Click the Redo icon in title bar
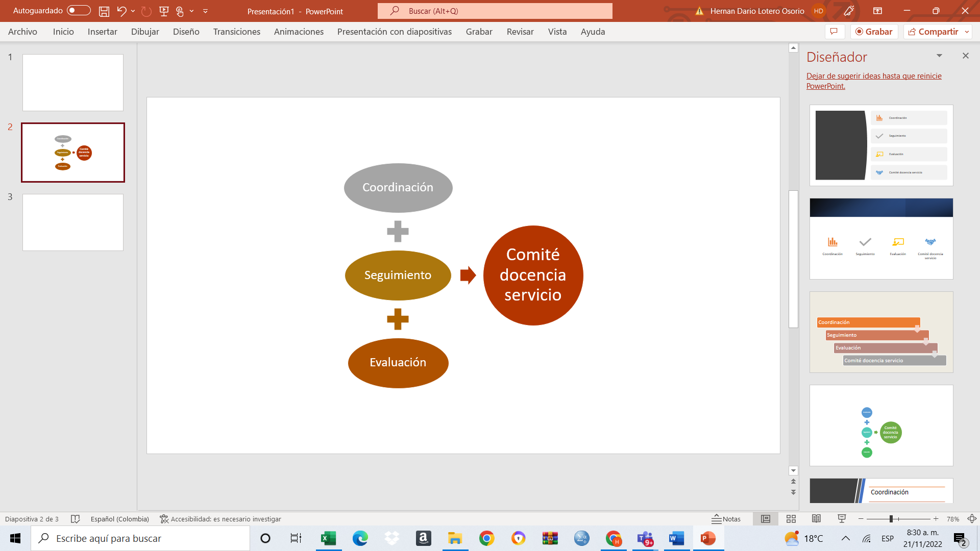The width and height of the screenshot is (980, 551). 146,11
